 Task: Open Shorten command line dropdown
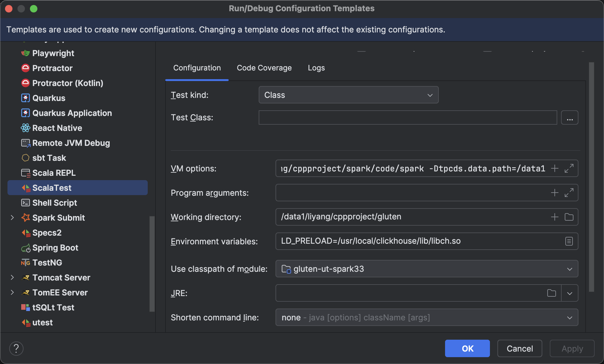point(427,317)
